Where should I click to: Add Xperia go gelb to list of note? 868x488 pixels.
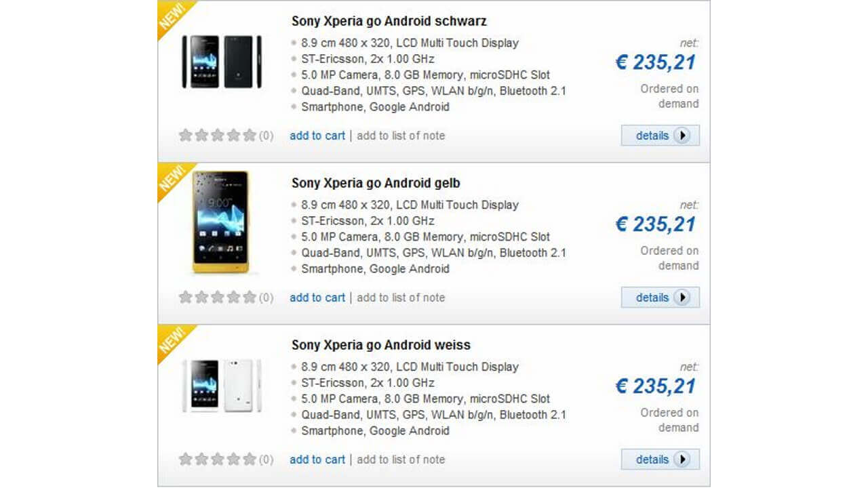(399, 297)
